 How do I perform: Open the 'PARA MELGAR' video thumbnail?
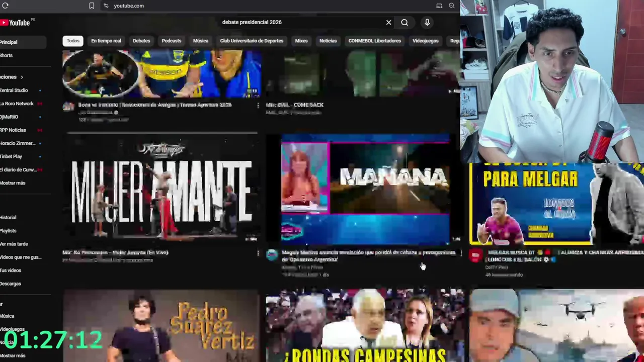[556, 203]
